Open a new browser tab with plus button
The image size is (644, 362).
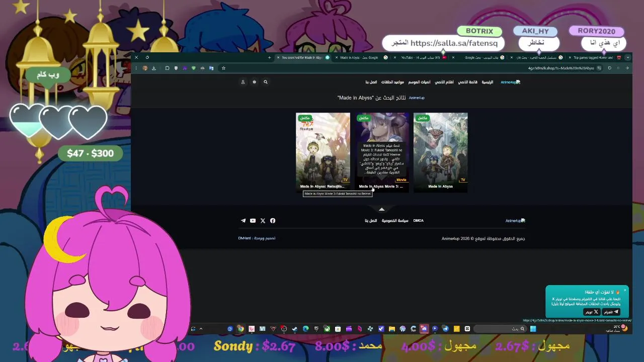[269, 57]
